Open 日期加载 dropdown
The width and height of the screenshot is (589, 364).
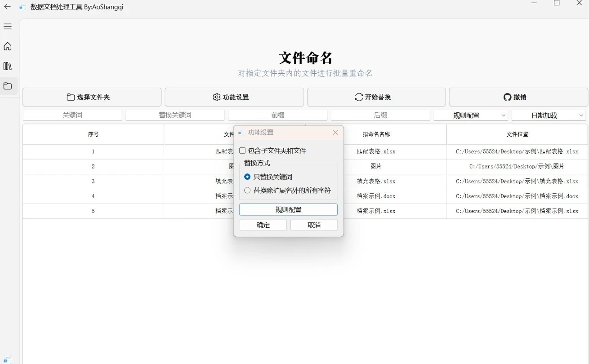549,115
